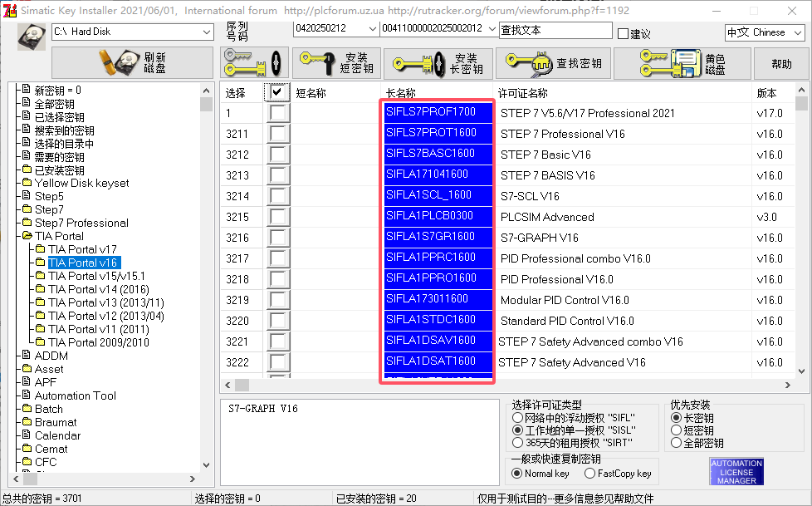Select Standard PID Control V16.0 entry
The width and height of the screenshot is (812, 506).
[x=567, y=321]
